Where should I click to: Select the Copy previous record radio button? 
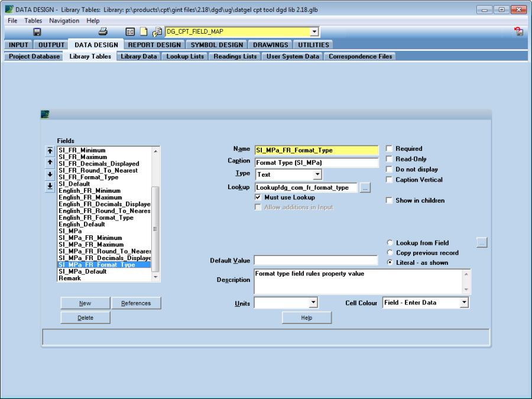coord(390,253)
